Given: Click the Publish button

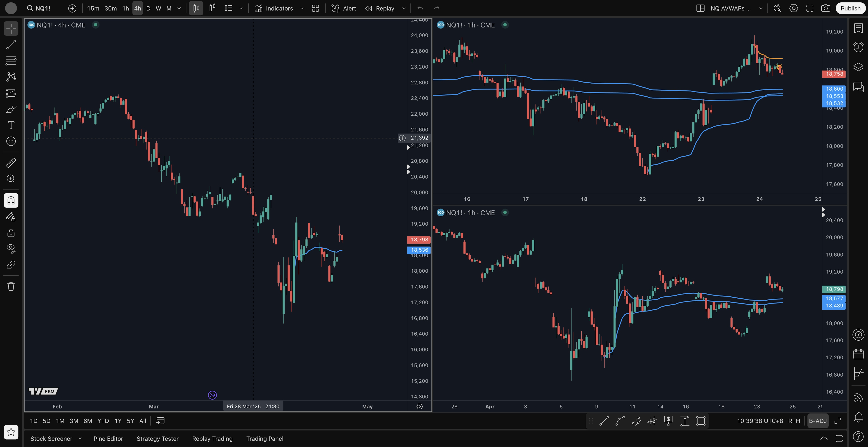Looking at the screenshot, I should (x=850, y=8).
